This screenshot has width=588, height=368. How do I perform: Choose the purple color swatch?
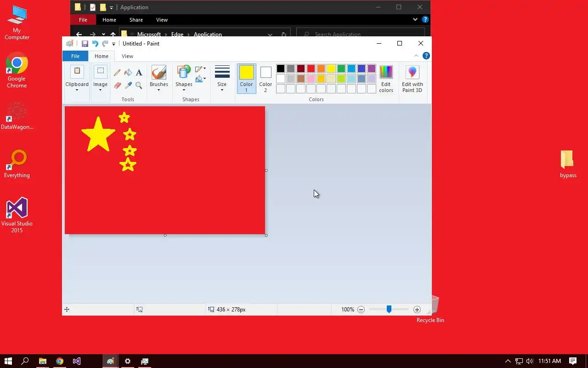pos(371,69)
